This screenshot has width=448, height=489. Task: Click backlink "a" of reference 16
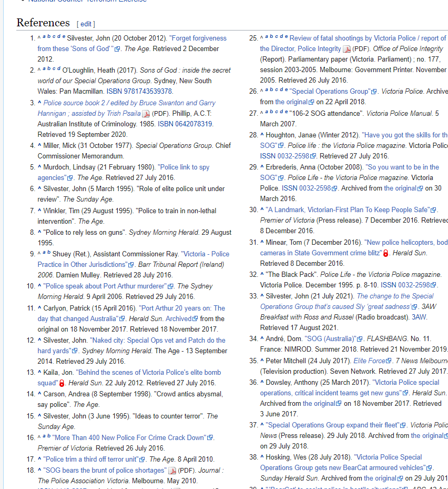(x=44, y=436)
